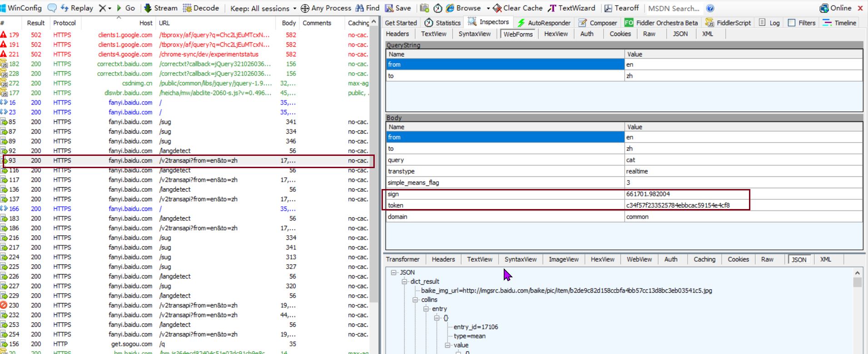Click the session list vertical scrollbar
This screenshot has height=354, width=868.
click(x=374, y=164)
